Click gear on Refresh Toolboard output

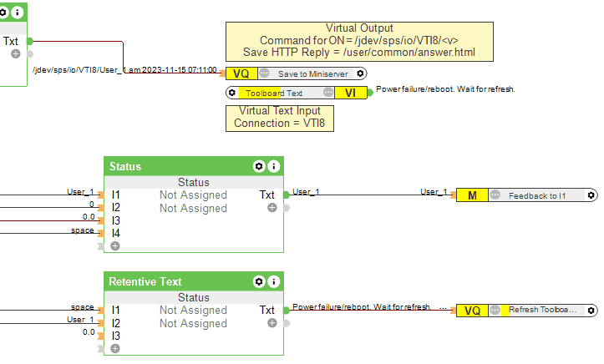click(591, 311)
